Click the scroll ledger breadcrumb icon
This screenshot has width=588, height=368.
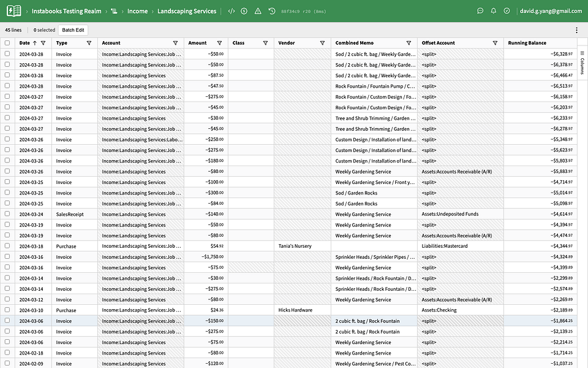pyautogui.click(x=114, y=11)
